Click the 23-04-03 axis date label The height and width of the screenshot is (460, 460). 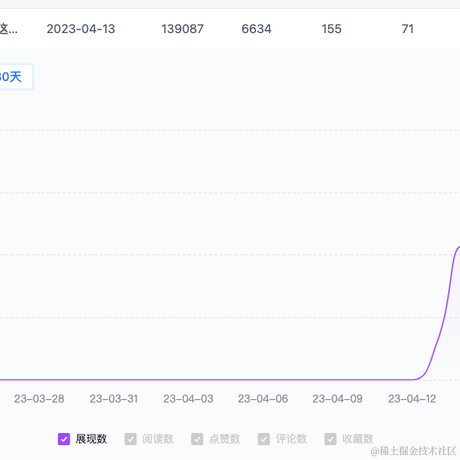pyautogui.click(x=188, y=399)
